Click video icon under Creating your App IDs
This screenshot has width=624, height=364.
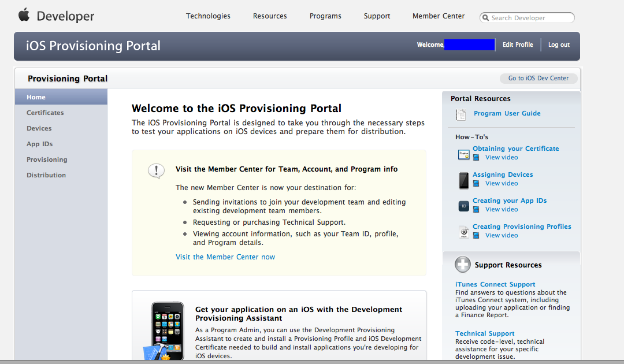coord(476,209)
